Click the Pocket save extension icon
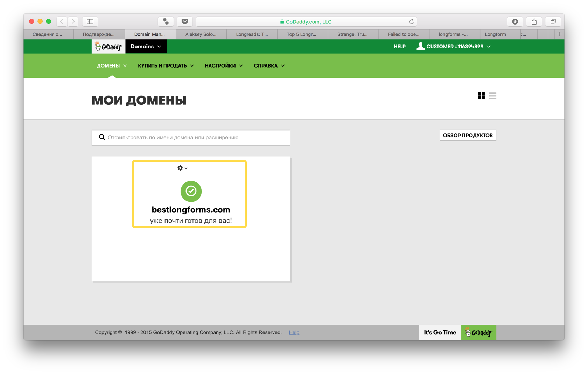Image resolution: width=588 pixels, height=374 pixels. tap(185, 21)
